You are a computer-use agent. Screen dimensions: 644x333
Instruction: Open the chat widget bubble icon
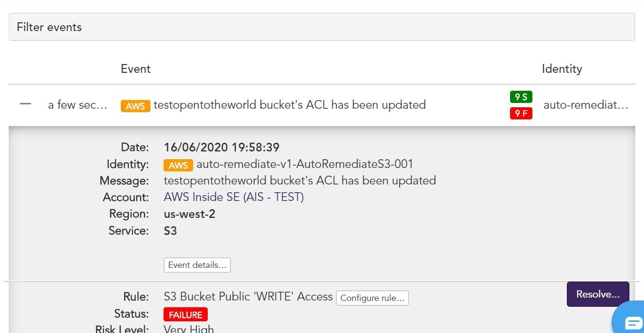tap(629, 320)
